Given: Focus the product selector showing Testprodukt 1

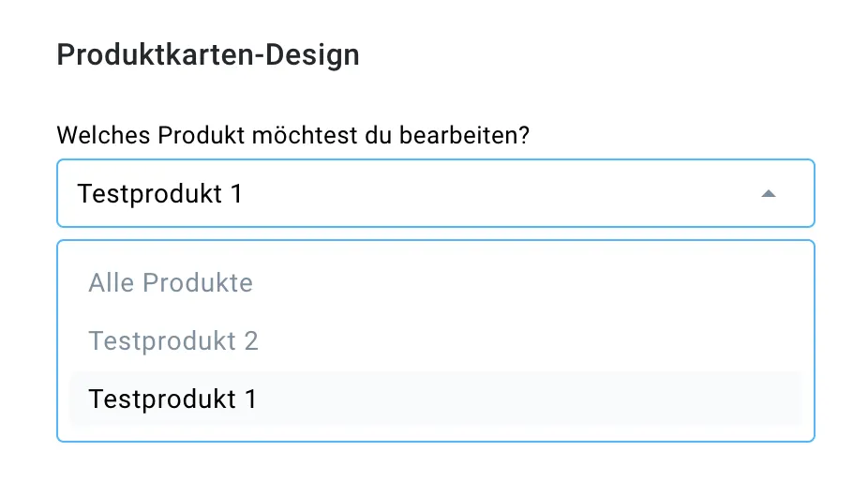Looking at the screenshot, I should [435, 193].
